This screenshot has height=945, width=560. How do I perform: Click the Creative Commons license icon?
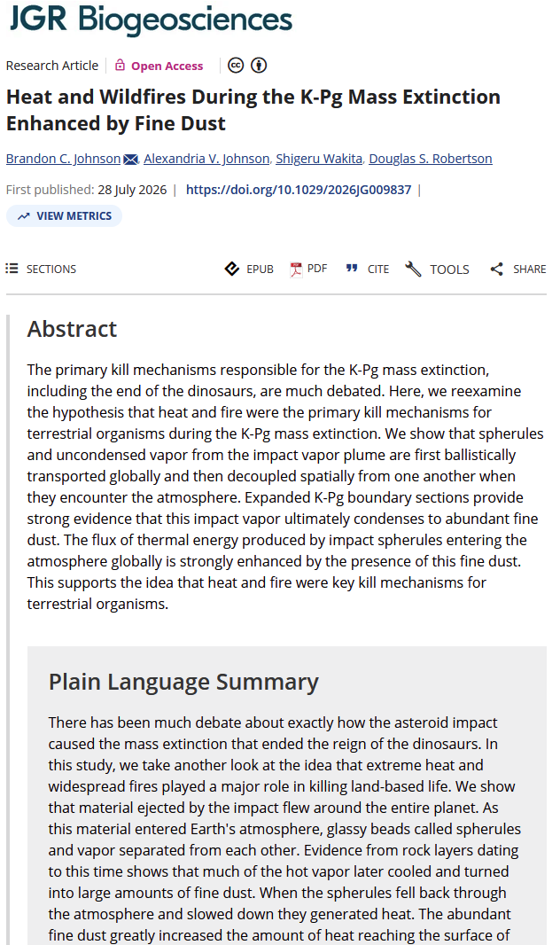236,65
